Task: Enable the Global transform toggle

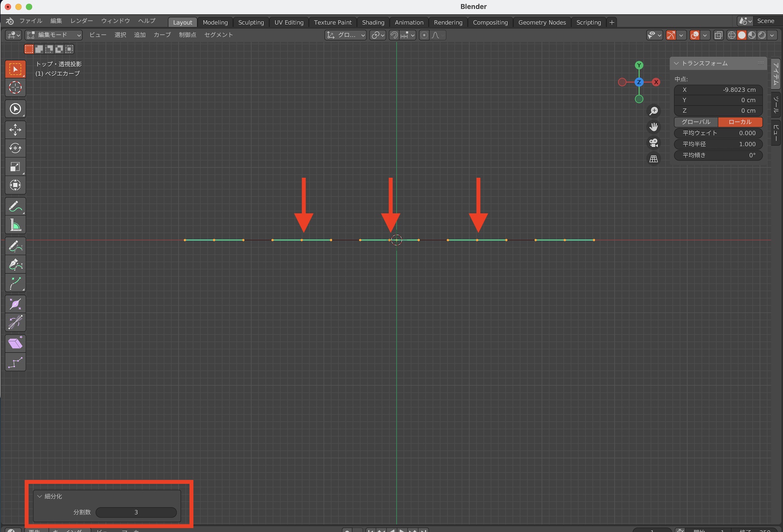Action: 696,122
